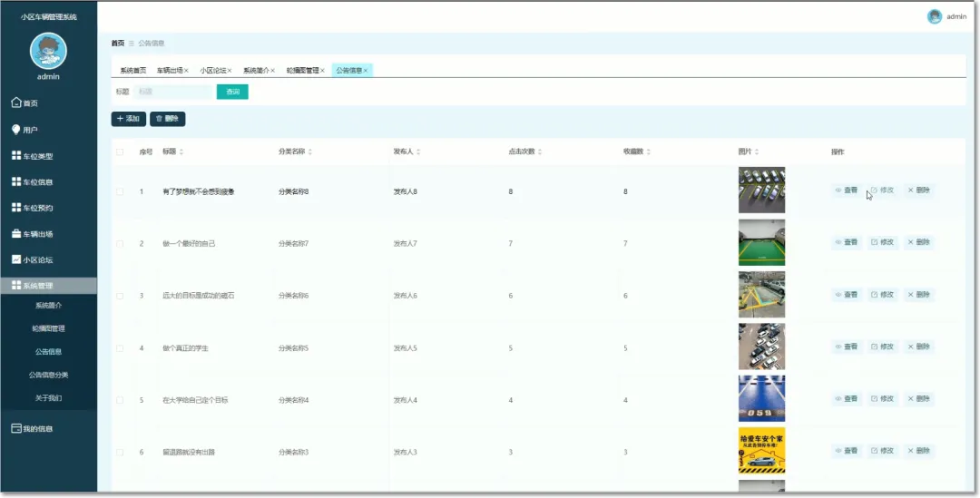Edit row 1 with 修改 button

pos(883,190)
